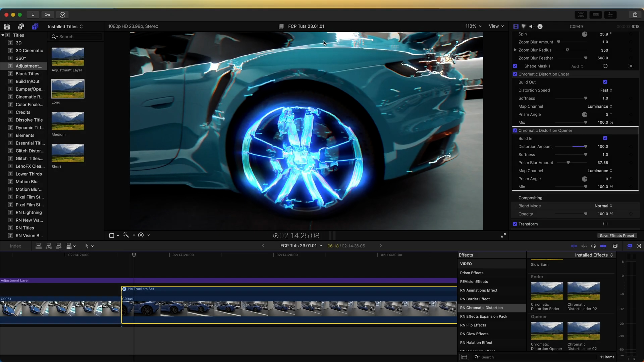The height and width of the screenshot is (362, 644).
Task: Click the append clip edit icon
Action: coord(58,246)
